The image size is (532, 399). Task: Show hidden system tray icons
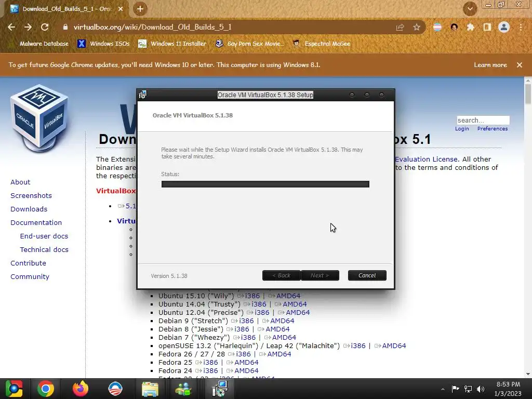tap(443, 389)
